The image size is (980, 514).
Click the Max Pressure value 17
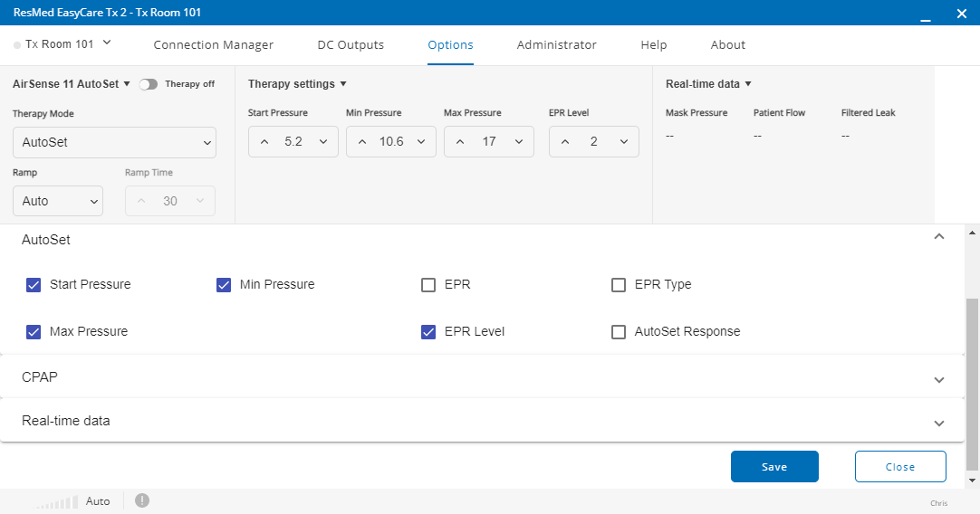pos(489,142)
